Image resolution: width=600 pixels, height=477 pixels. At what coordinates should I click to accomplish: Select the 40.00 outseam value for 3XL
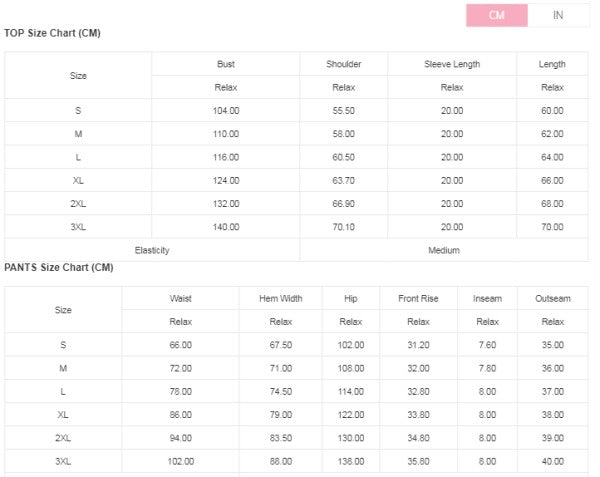[553, 461]
